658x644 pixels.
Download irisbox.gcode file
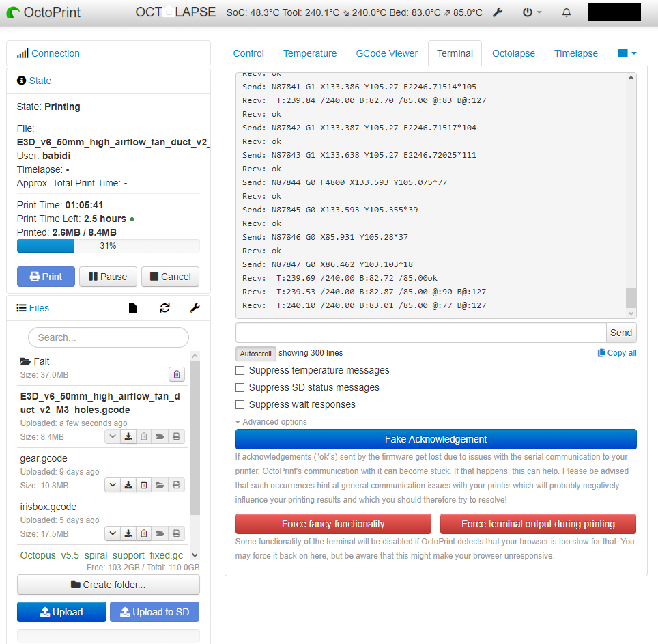pyautogui.click(x=128, y=533)
